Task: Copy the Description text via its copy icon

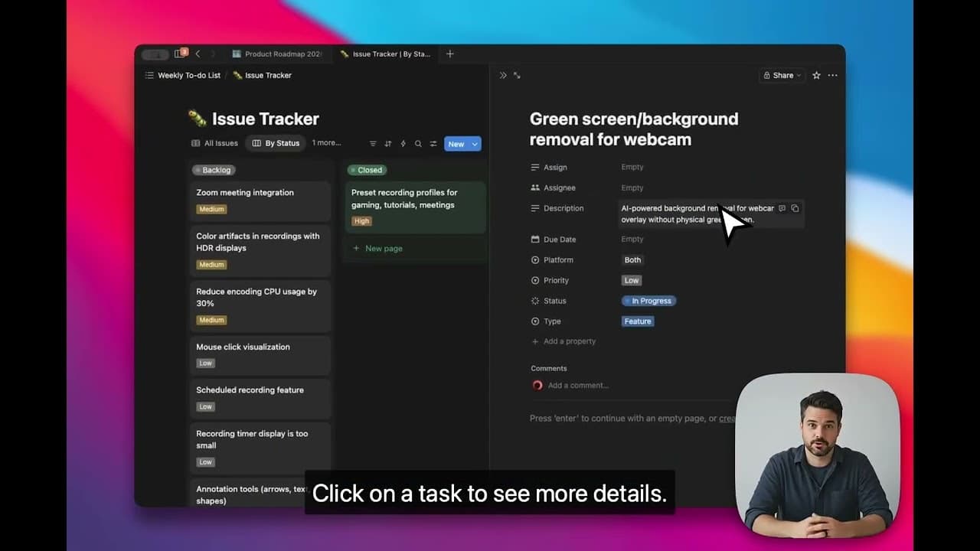Action: [796, 208]
